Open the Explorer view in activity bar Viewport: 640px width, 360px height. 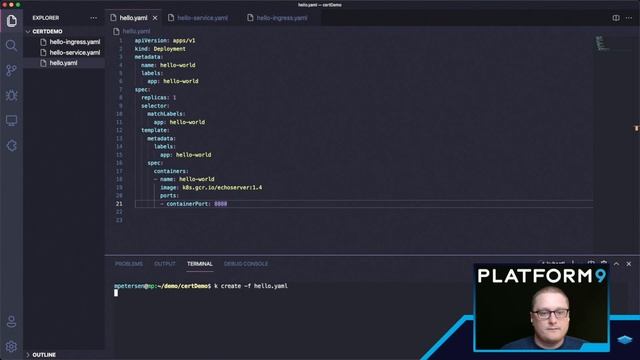coord(11,20)
